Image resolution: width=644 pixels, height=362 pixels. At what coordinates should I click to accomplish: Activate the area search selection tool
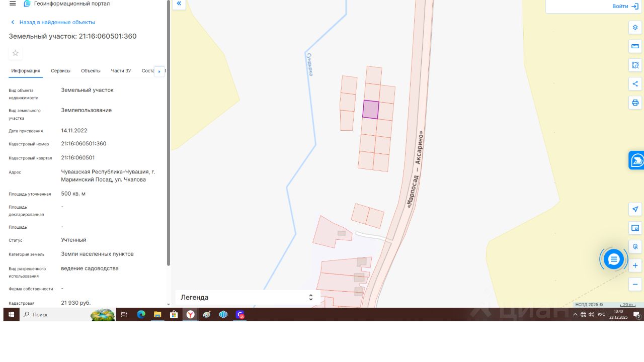(635, 65)
